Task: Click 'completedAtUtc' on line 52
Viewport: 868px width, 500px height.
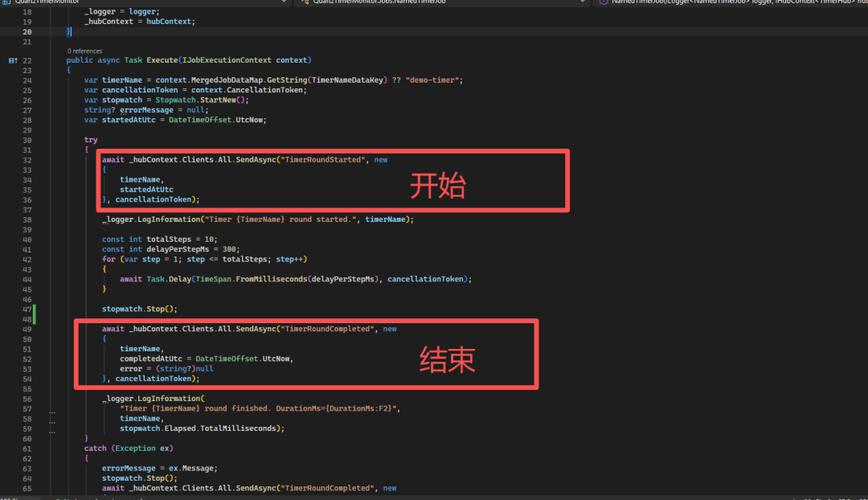Action: [151, 359]
